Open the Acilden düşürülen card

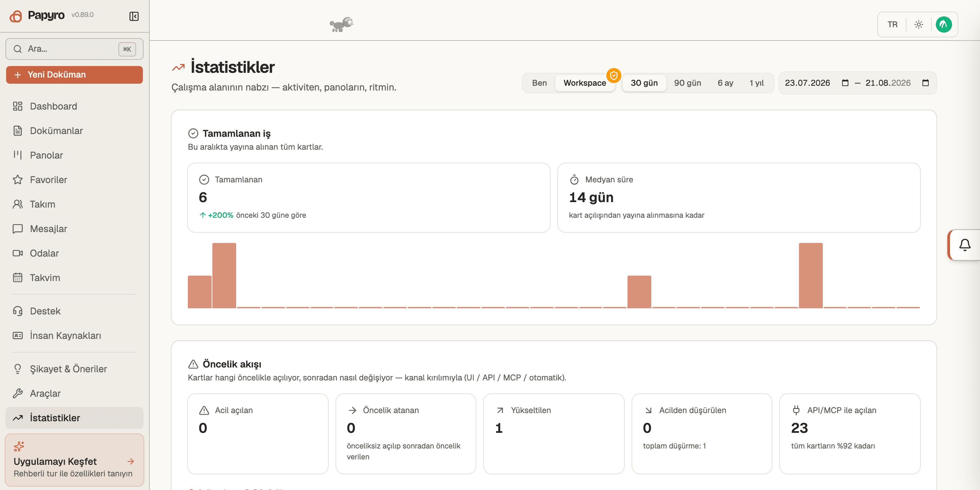tap(702, 434)
